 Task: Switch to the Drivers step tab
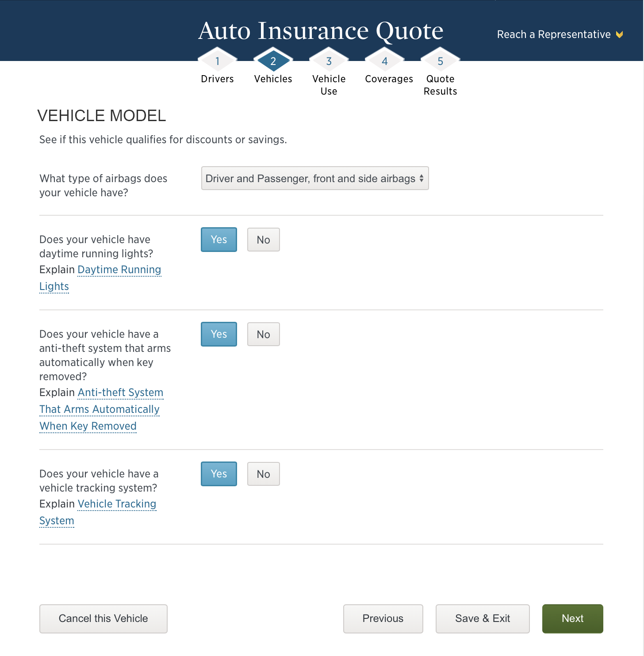217,79
